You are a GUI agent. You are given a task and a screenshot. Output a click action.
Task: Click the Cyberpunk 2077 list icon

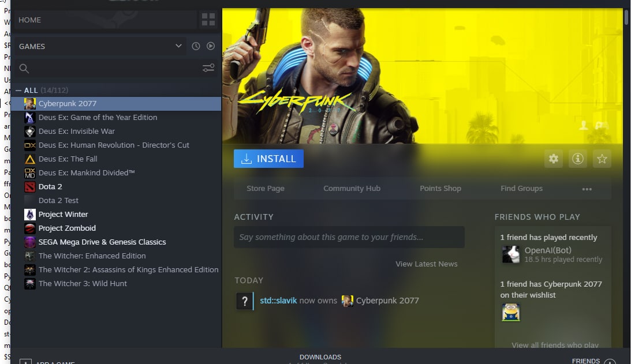(30, 104)
